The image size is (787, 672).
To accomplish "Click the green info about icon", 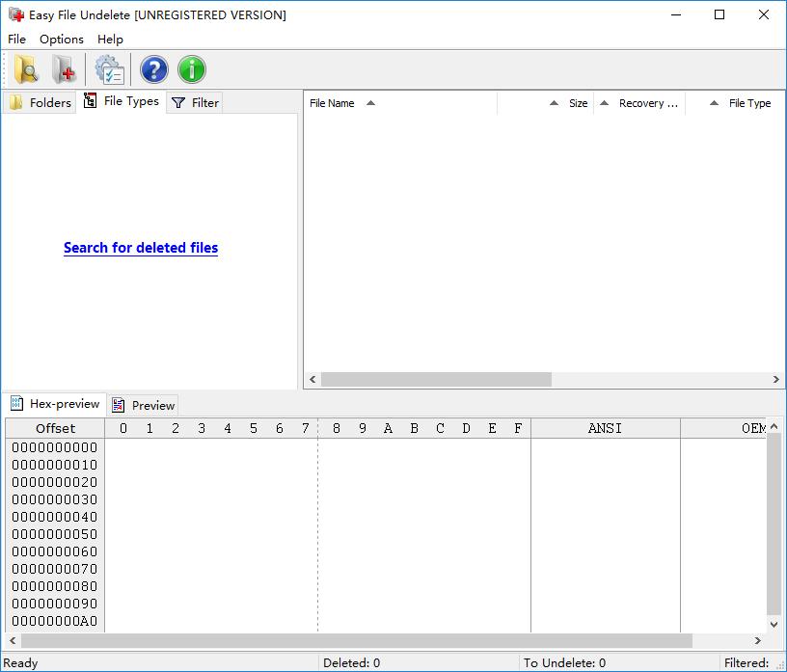I will point(192,69).
